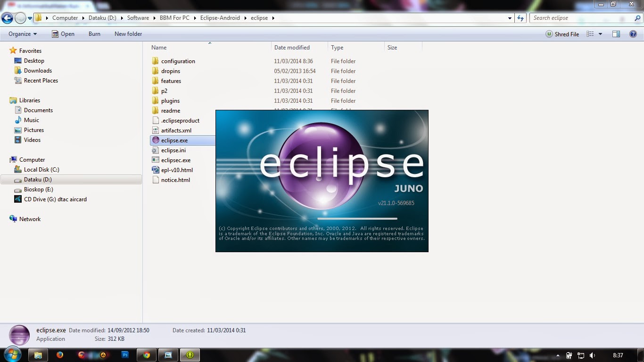Click the Burn button
644x362 pixels.
coord(94,33)
